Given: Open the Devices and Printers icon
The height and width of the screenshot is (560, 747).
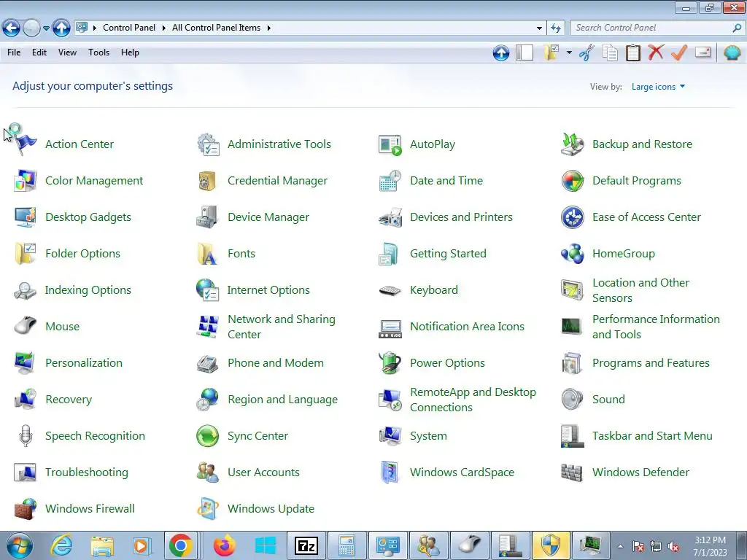Looking at the screenshot, I should coord(390,217).
